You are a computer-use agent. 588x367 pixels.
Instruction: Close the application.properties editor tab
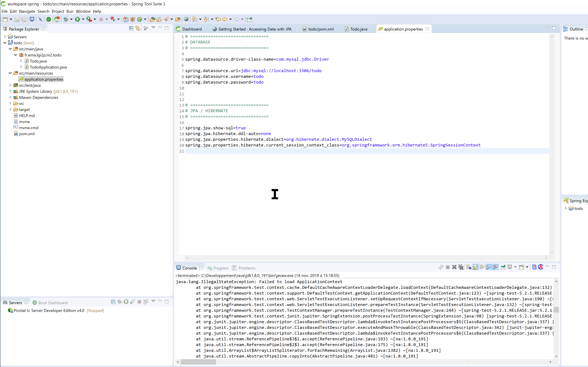(x=427, y=29)
